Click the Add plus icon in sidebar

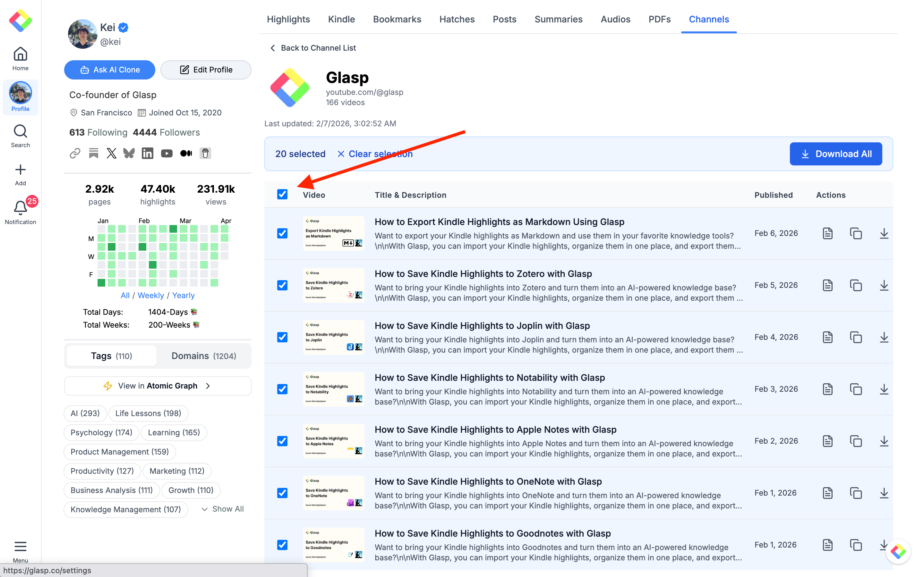click(20, 170)
